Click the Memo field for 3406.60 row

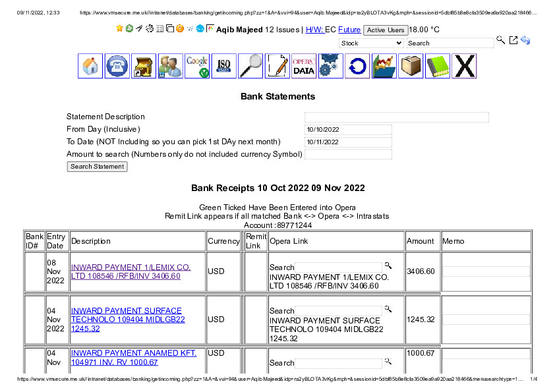pyautogui.click(x=486, y=271)
